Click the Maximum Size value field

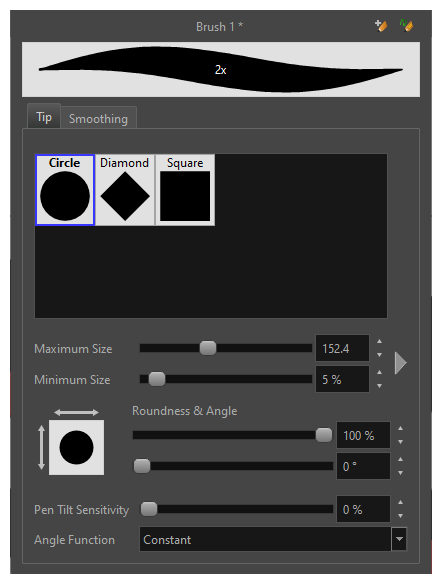pos(342,348)
